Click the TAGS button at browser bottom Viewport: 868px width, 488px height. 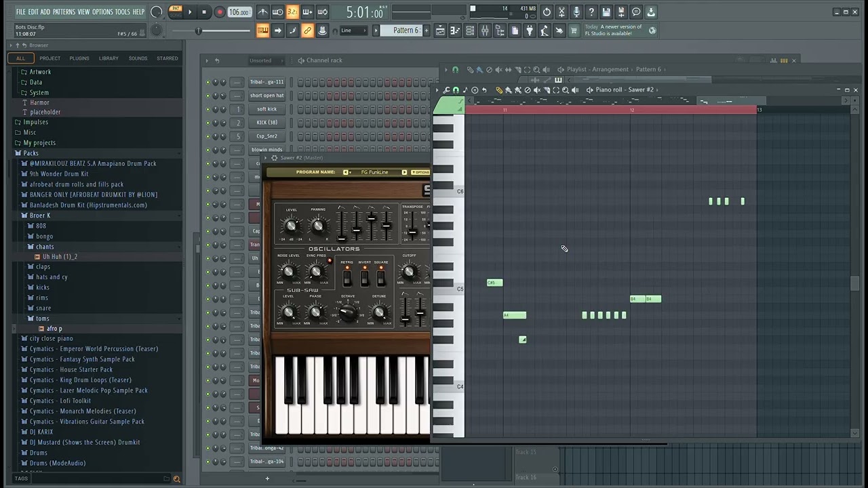point(21,479)
